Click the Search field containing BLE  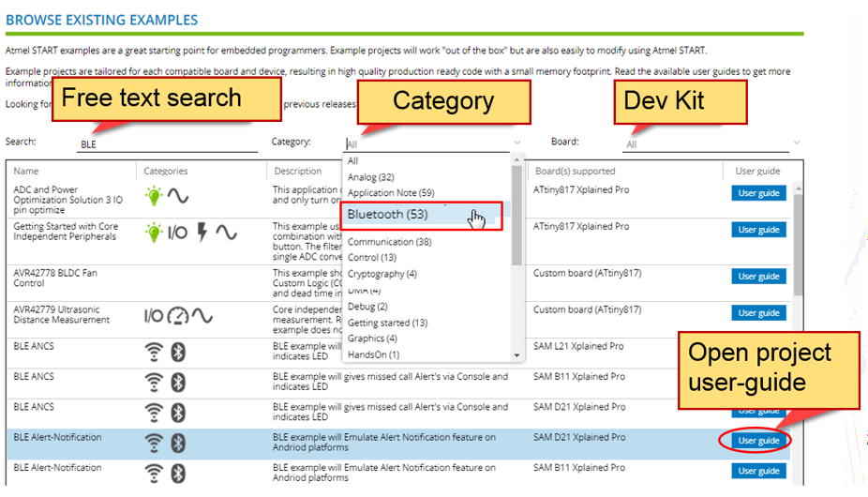[167, 144]
